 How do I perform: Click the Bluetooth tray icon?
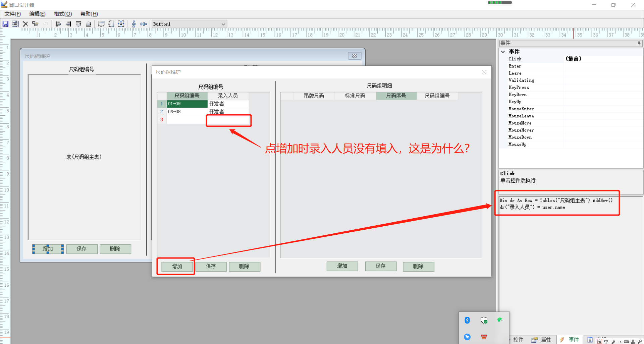[467, 320]
